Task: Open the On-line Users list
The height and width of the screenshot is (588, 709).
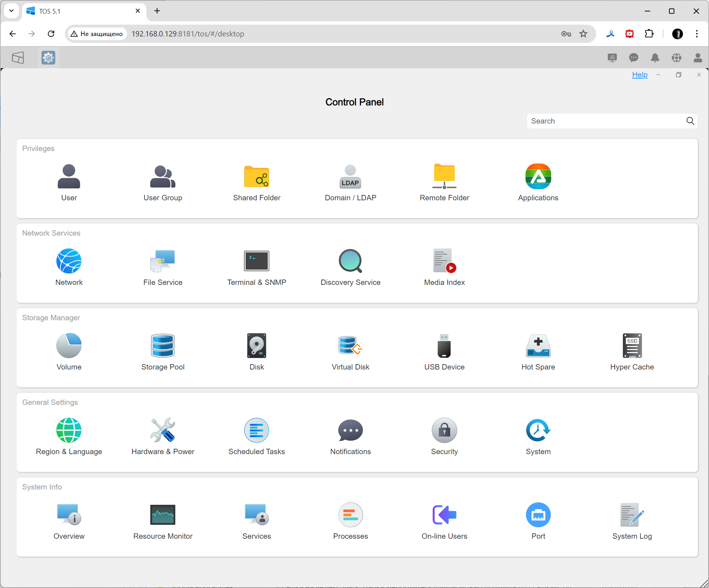Action: tap(444, 521)
